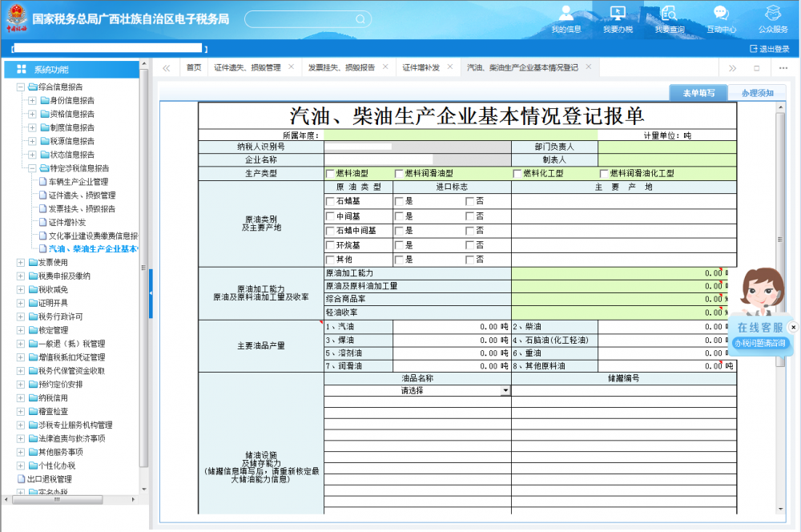Check 是 for 石蜡基 import flag
Image resolution: width=801 pixels, height=532 pixels.
pos(398,200)
